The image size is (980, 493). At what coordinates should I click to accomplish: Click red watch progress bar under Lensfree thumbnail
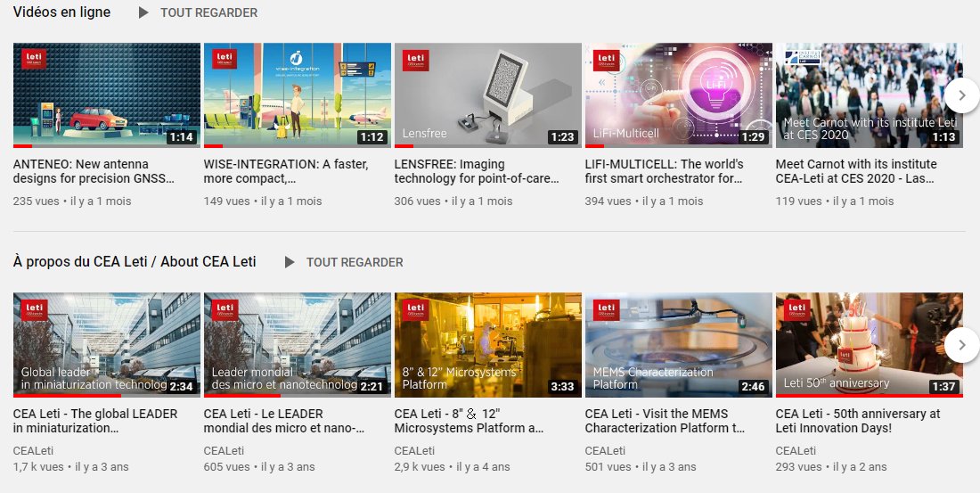click(x=404, y=146)
